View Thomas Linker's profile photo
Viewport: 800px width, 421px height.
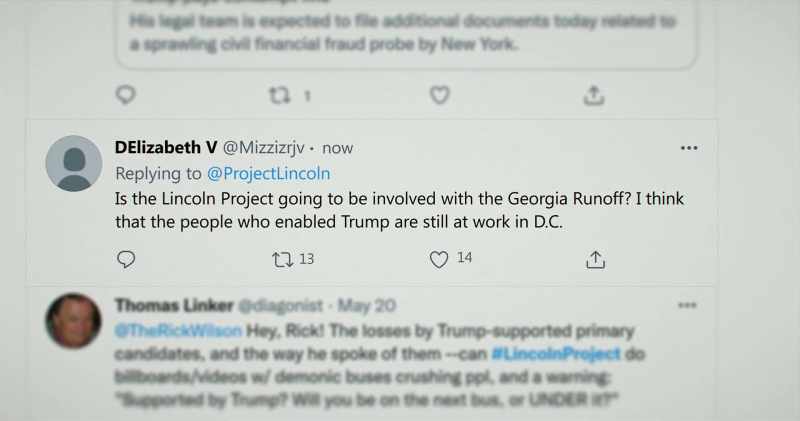pos(73,320)
